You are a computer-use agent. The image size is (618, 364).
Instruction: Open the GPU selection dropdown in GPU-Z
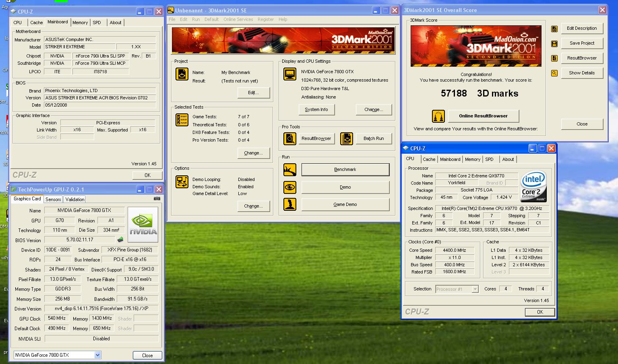[x=97, y=355]
